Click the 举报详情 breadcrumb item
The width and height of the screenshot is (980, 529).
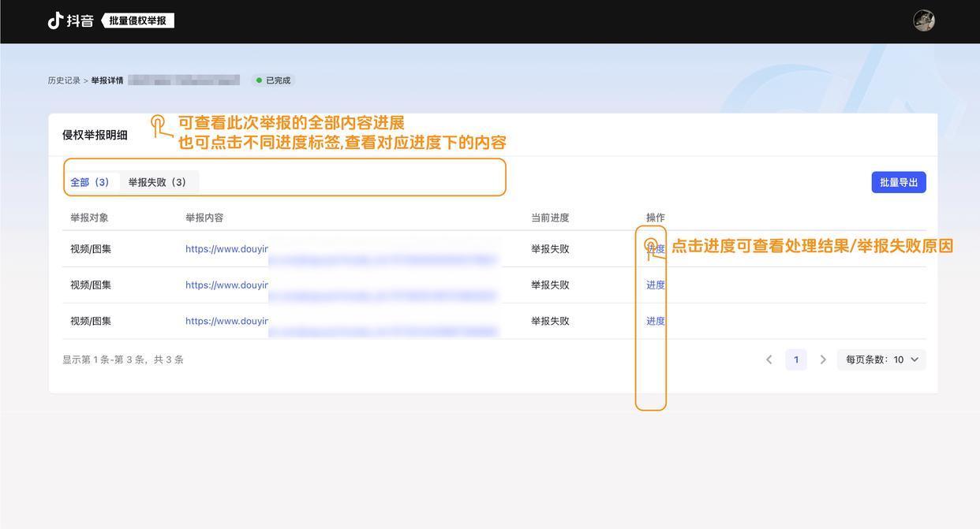107,80
